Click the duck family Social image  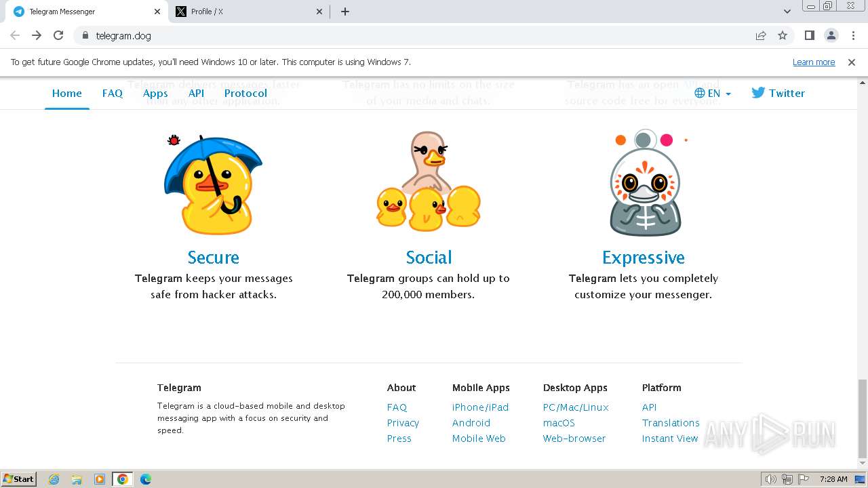429,180
